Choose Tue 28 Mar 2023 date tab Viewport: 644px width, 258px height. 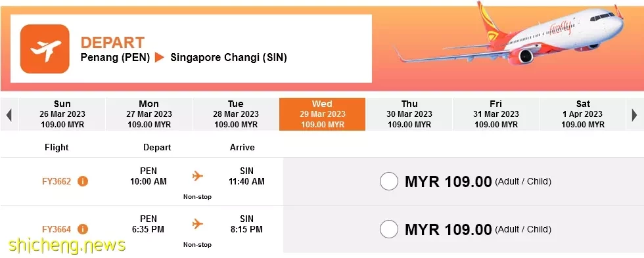coord(235,114)
